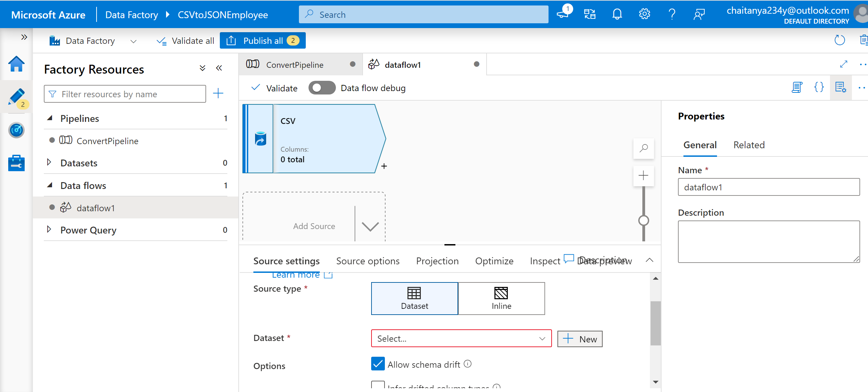Screen dimensions: 868x392
Task: Open the Inspect tab
Action: pyautogui.click(x=545, y=261)
